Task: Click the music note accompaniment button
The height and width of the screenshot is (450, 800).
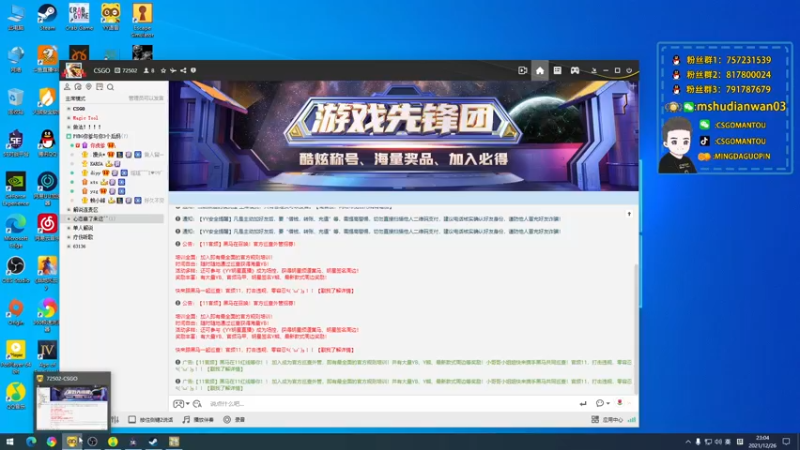Action: coord(198,419)
